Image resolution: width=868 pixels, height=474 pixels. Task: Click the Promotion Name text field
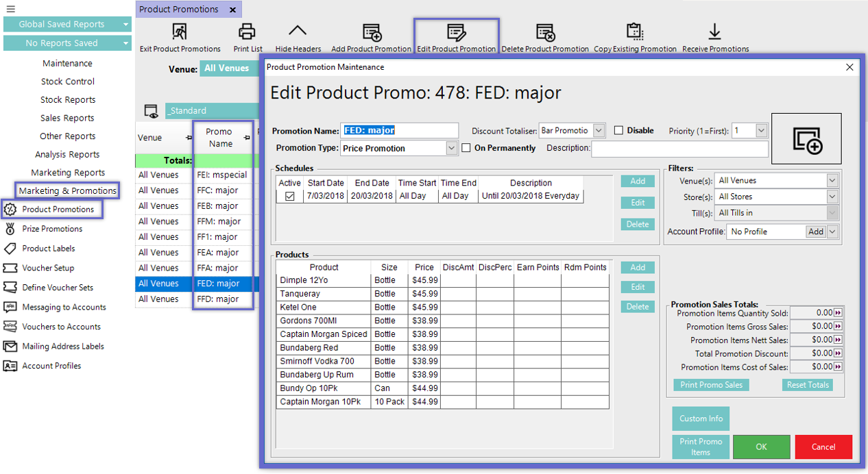click(x=399, y=130)
